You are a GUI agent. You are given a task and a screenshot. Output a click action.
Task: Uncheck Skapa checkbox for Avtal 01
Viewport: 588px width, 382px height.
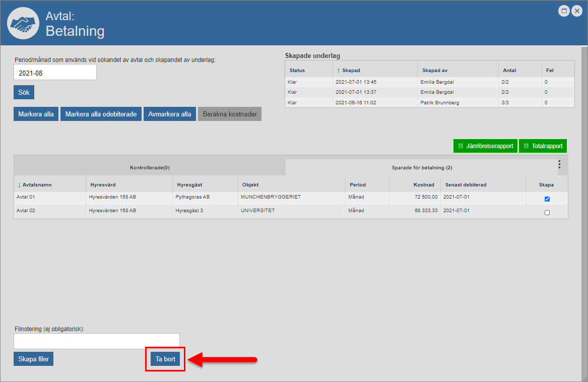click(547, 199)
